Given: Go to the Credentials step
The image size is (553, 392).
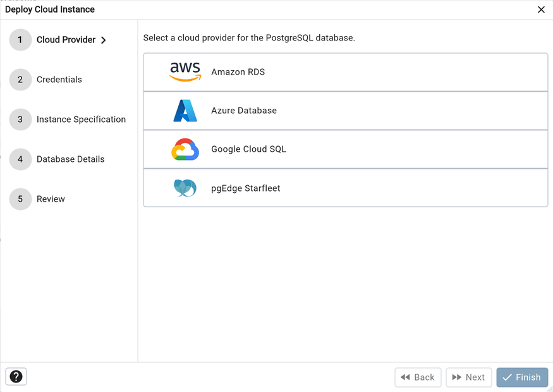Looking at the screenshot, I should tap(59, 80).
